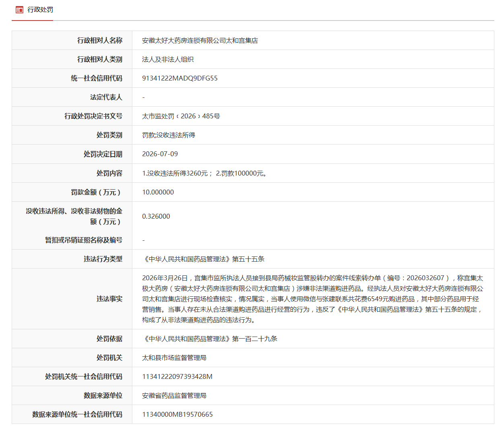Click the 罚款金额（万元） label
This screenshot has height=432, width=504.
click(97, 192)
